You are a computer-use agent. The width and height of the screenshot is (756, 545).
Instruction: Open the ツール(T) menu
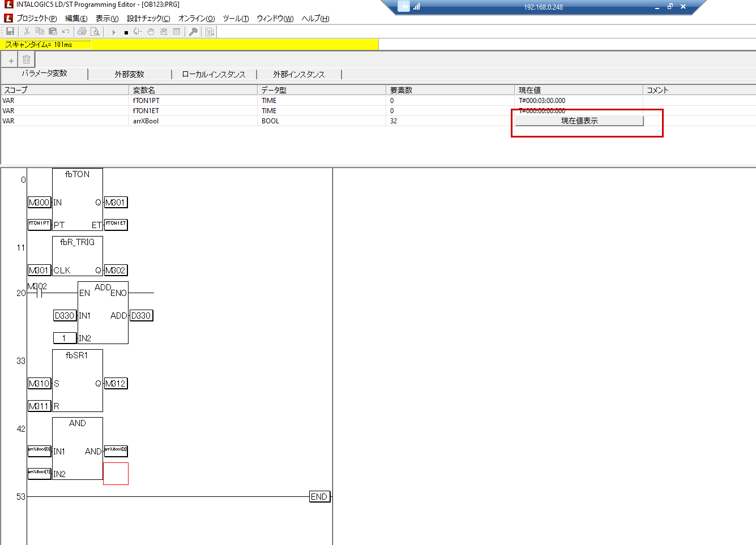pyautogui.click(x=236, y=18)
